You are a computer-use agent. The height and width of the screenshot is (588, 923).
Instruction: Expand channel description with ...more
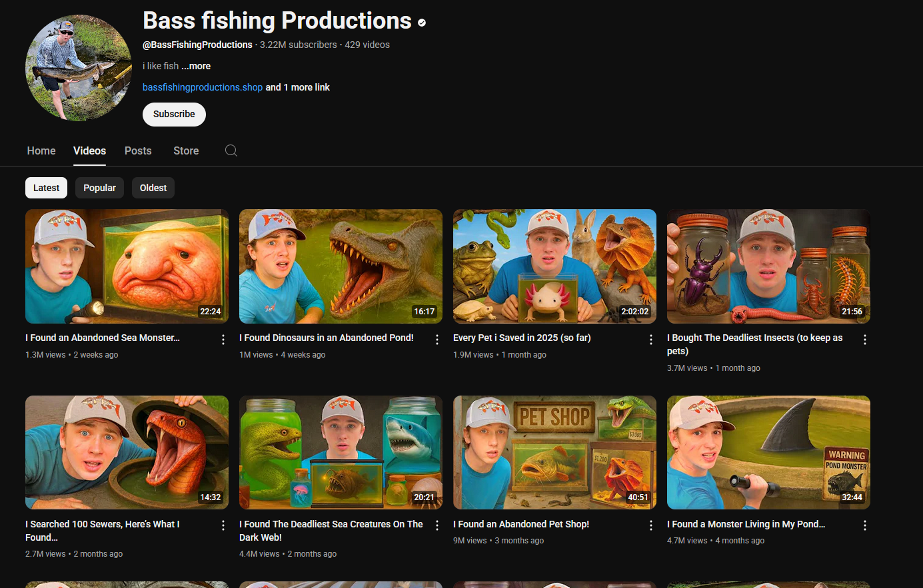[x=196, y=66]
